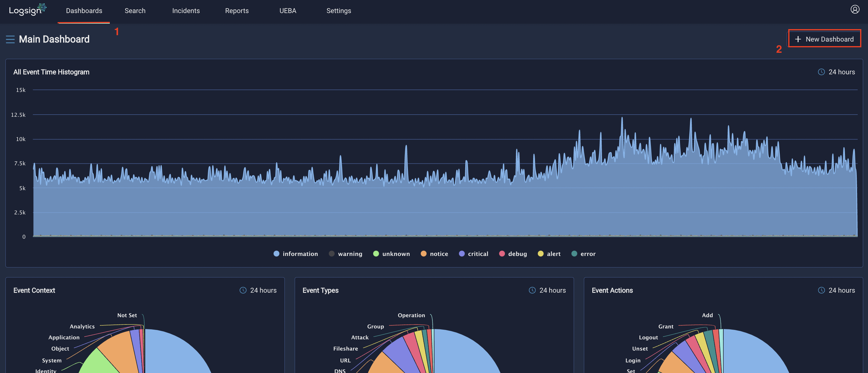Click the clock icon in Event Actions panel
868x373 pixels.
[x=821, y=291]
